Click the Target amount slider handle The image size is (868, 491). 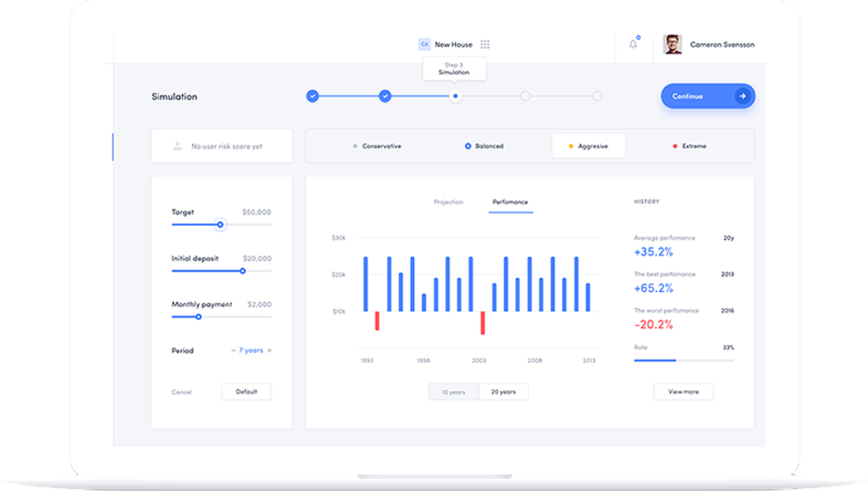[220, 224]
